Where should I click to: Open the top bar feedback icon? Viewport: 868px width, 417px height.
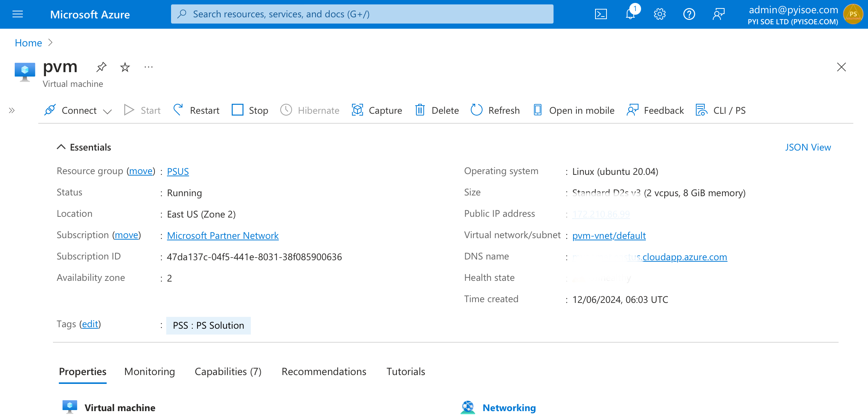(x=718, y=14)
